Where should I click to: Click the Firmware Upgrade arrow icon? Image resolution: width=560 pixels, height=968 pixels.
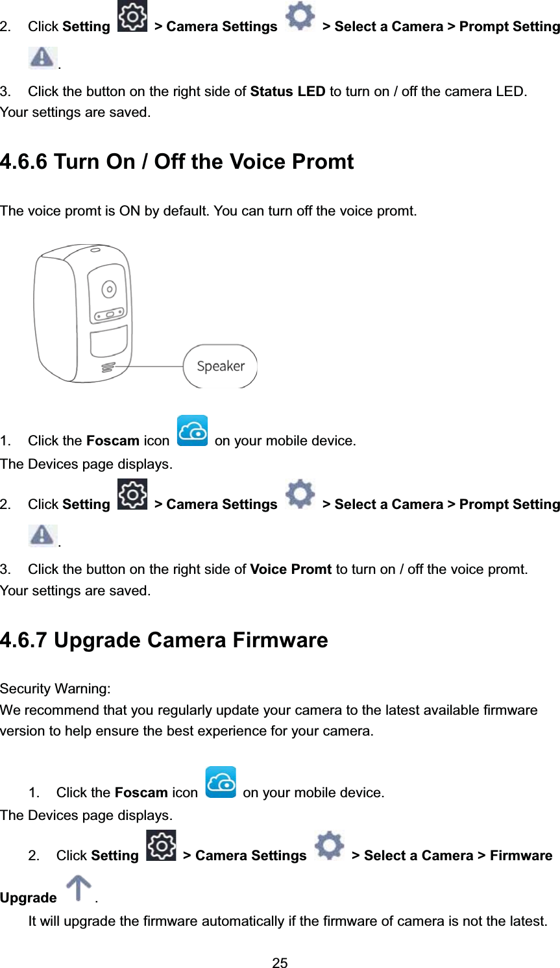click(79, 888)
